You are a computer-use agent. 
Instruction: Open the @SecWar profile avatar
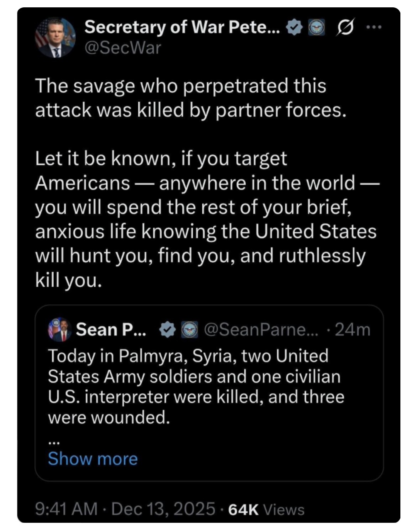click(x=55, y=37)
